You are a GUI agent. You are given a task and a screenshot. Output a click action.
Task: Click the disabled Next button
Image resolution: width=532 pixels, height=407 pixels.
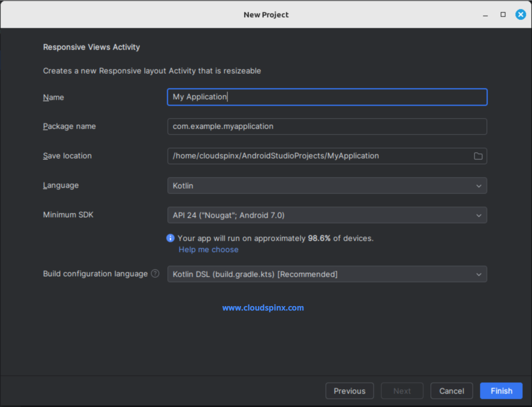pyautogui.click(x=402, y=390)
